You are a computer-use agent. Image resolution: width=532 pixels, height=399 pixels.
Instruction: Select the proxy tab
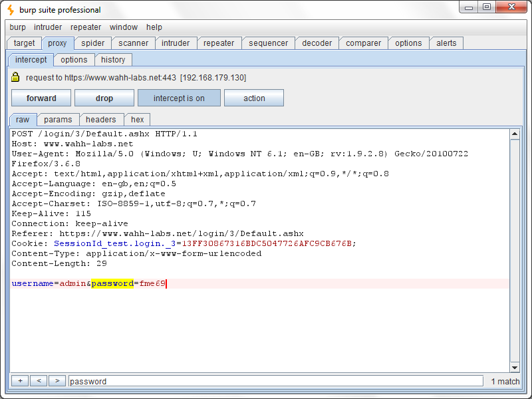[x=57, y=43]
